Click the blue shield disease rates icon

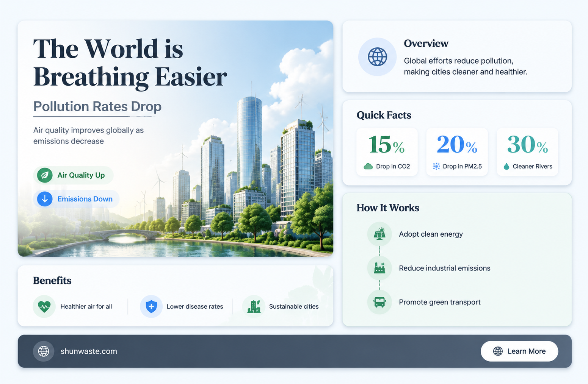tap(151, 306)
